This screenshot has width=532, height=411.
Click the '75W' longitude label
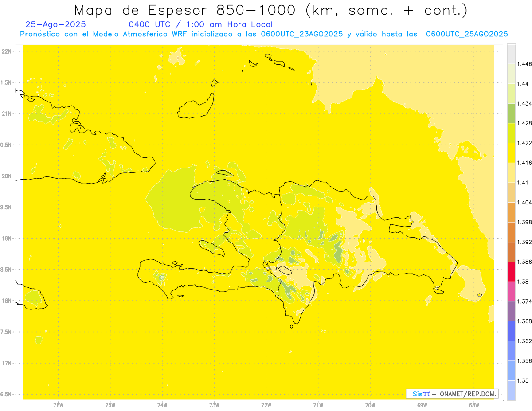(110, 405)
